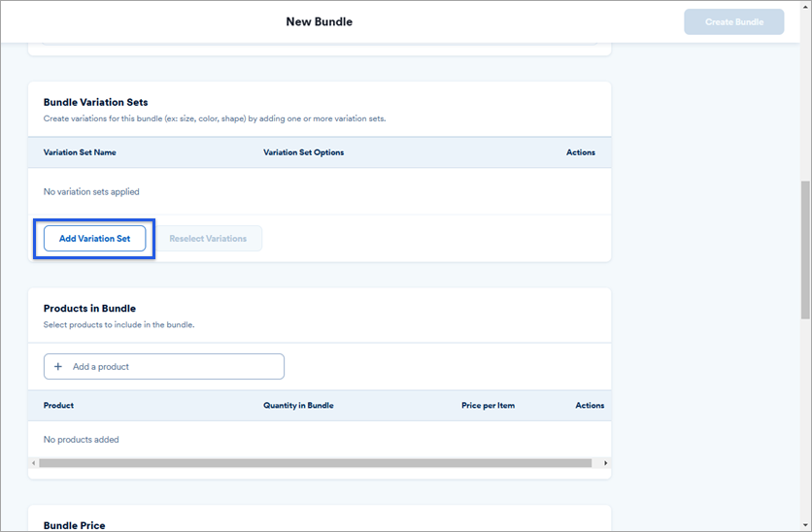Click the page vertical scrollbar thumb
The height and width of the screenshot is (532, 812).
click(x=805, y=249)
